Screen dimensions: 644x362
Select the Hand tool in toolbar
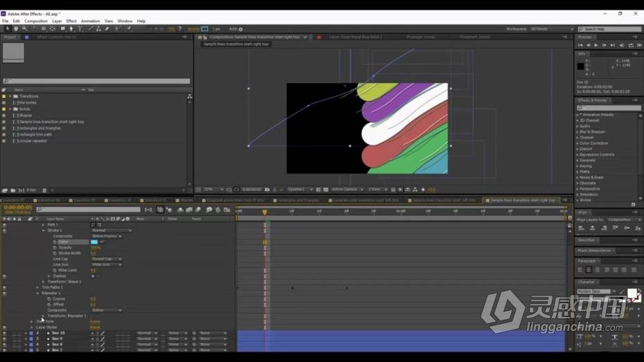pyautogui.click(x=16, y=29)
